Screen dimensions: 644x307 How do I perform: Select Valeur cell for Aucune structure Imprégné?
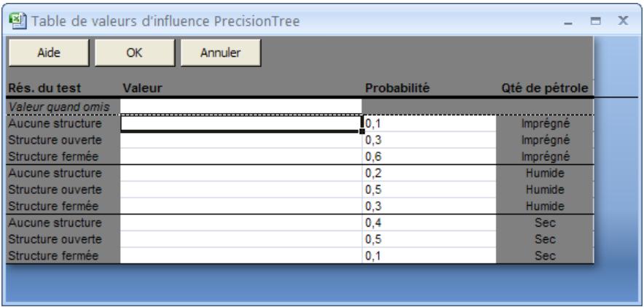coord(241,123)
